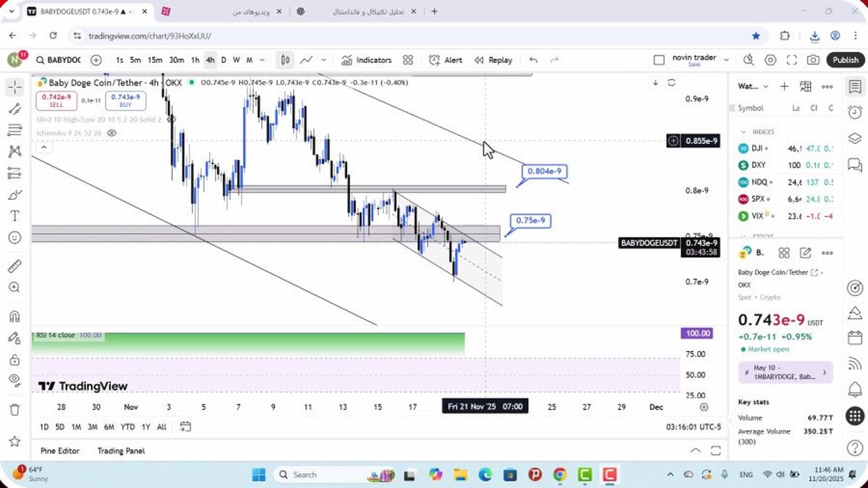Open the patterns drawing tool
868x488 pixels.
tap(14, 151)
